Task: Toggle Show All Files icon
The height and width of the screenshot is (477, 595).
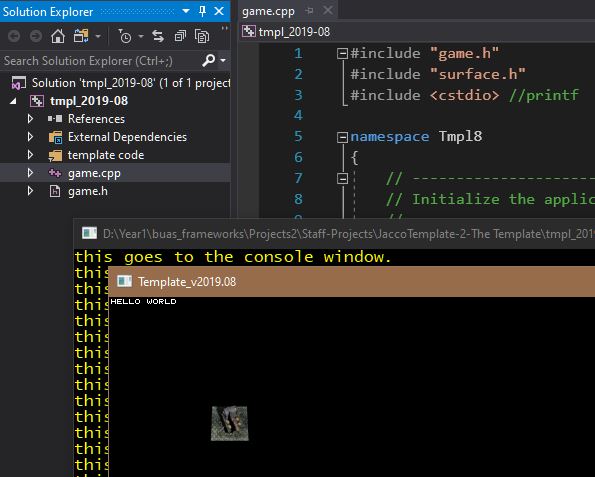Action: (202, 36)
